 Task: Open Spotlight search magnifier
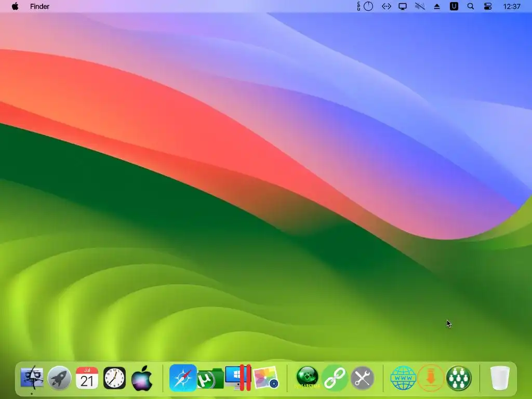pos(471,6)
